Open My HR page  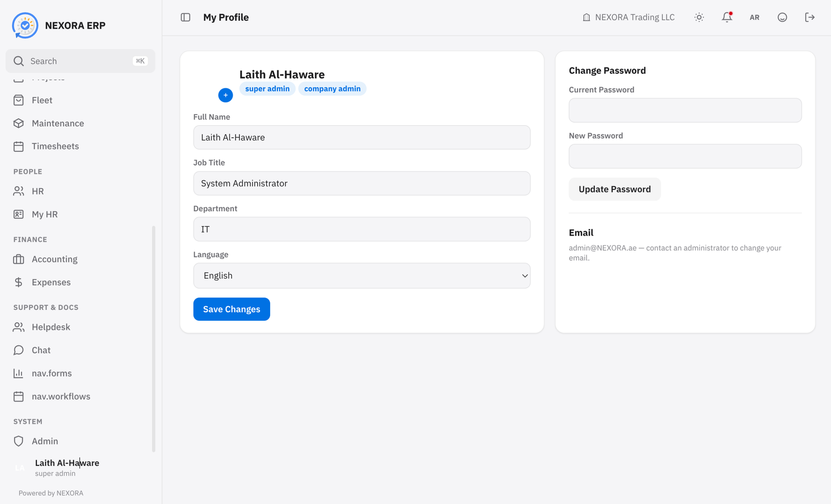(81, 214)
